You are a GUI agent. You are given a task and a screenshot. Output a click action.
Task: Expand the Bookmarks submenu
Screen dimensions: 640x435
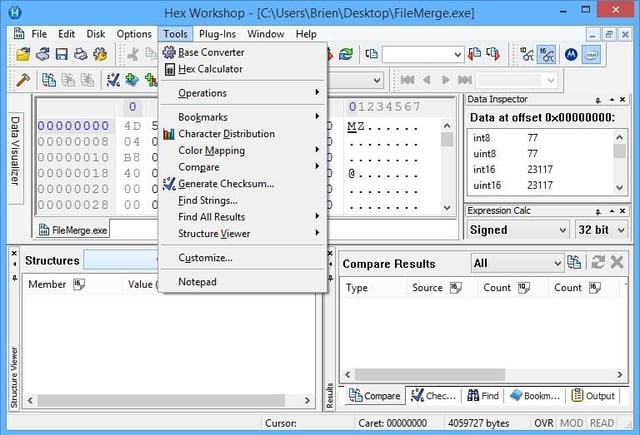tap(243, 117)
